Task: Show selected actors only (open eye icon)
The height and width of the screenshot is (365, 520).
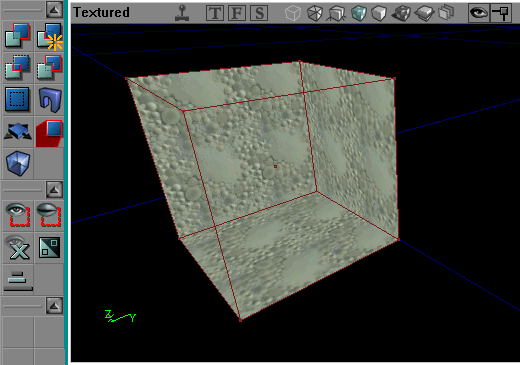Action: point(18,215)
